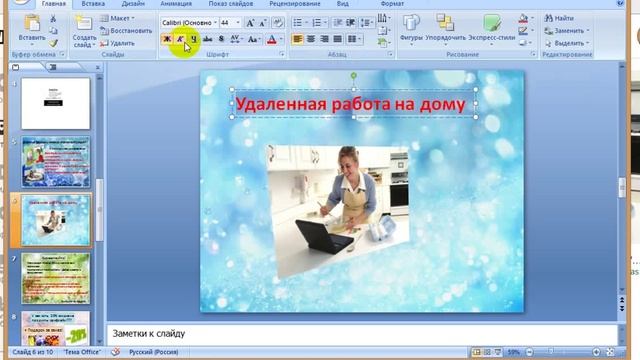Toggle italic (К) formatting
The width and height of the screenshot is (640, 360).
click(180, 39)
